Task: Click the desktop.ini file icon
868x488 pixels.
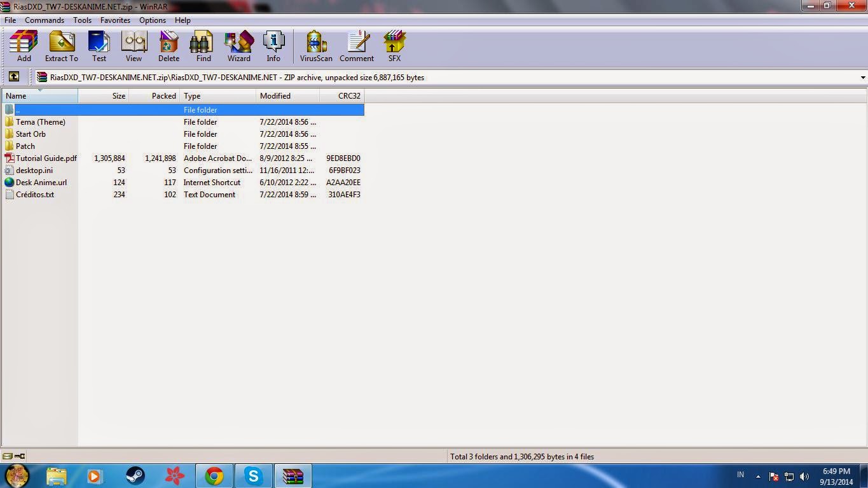Action: 9,170
